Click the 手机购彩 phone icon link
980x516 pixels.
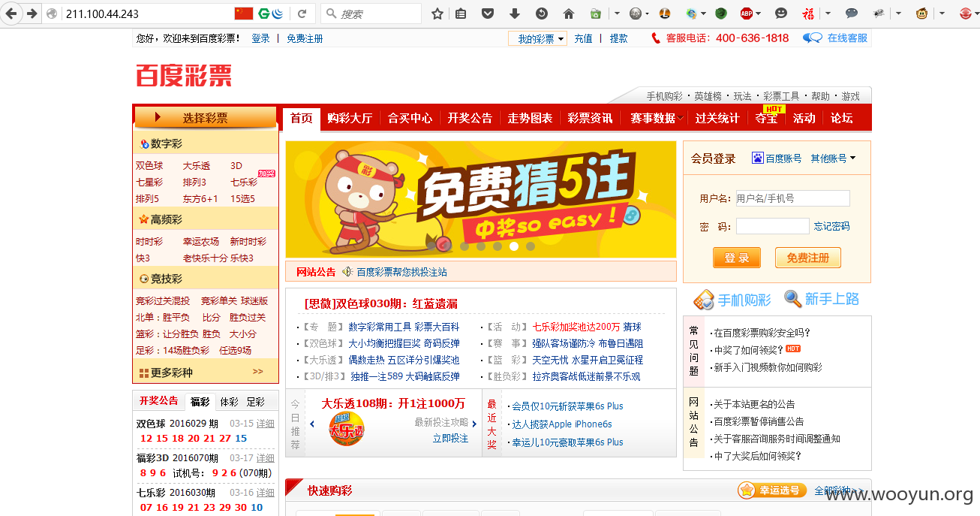(703, 300)
